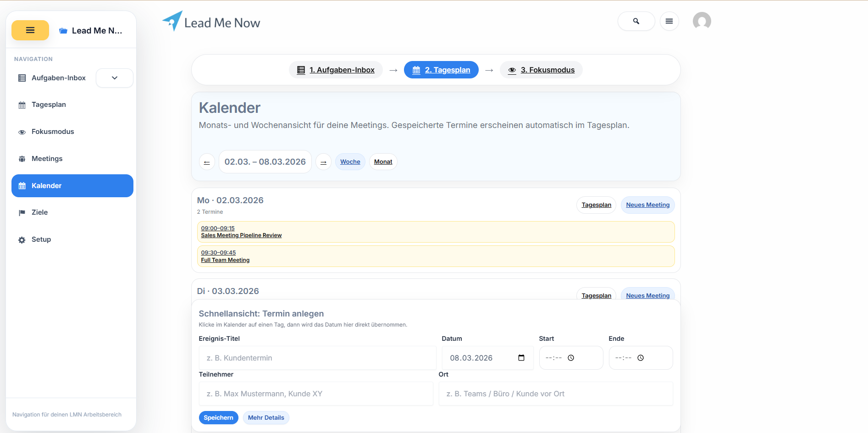Screen dimensions: 868x433
Task: Go to previous week with left arrow
Action: click(207, 162)
